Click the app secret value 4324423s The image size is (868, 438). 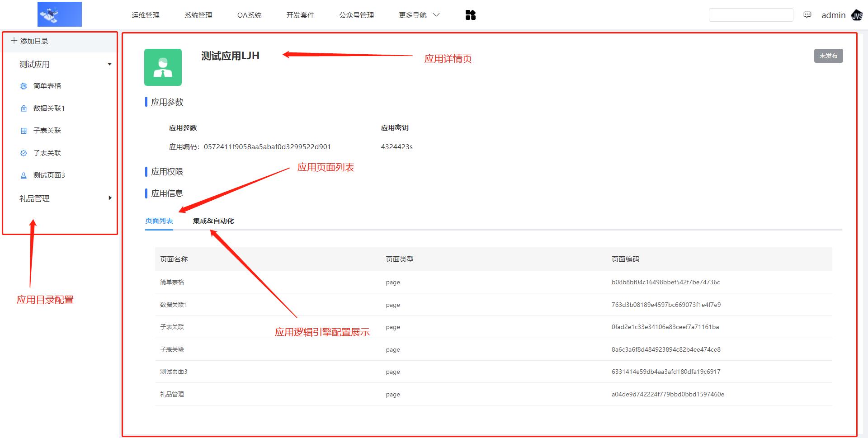[x=397, y=146]
